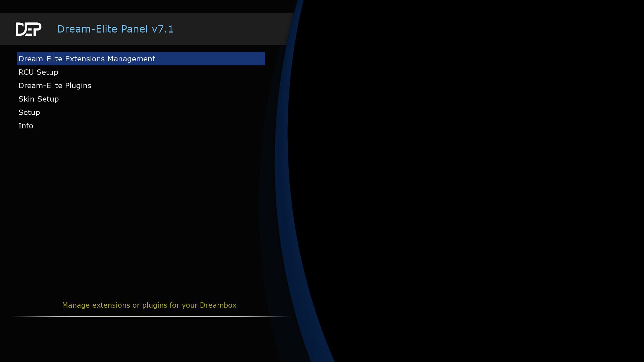Viewport: 644px width, 362px height.
Task: Click the yellow description text at bottom
Action: (x=149, y=305)
